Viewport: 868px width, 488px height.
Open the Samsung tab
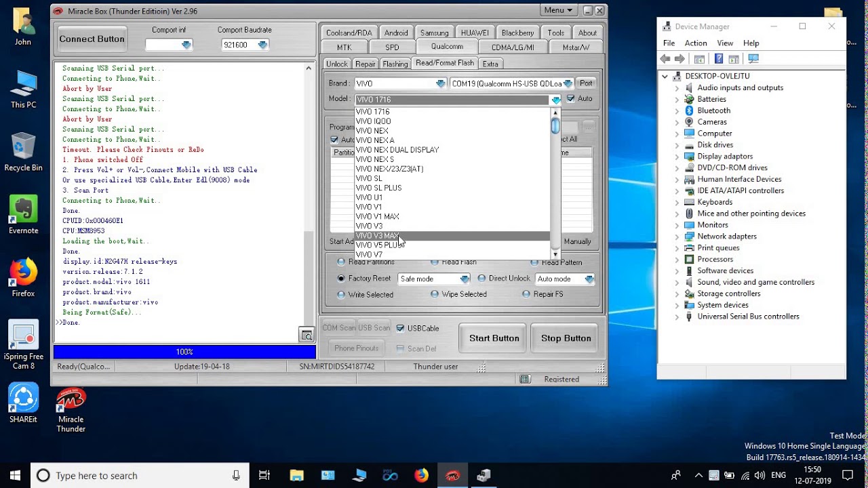434,33
